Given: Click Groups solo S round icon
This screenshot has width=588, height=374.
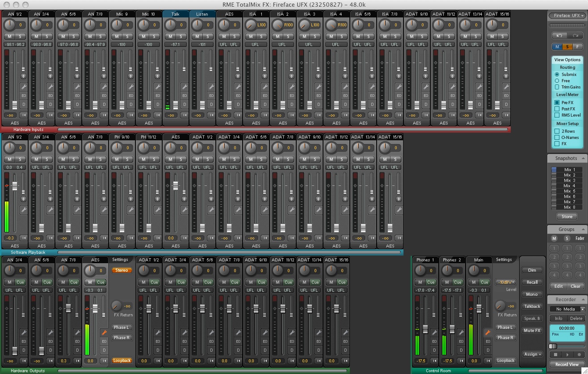Looking at the screenshot, I should click(567, 238).
